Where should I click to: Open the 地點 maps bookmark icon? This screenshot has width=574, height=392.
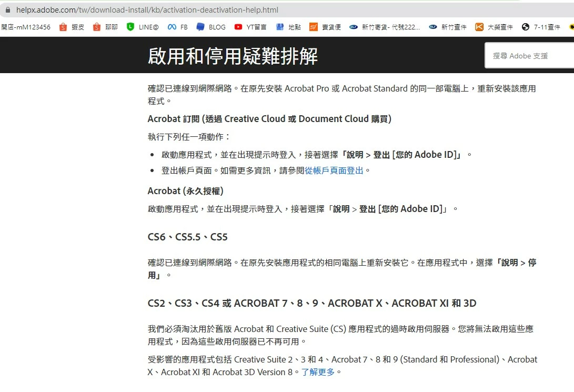280,27
